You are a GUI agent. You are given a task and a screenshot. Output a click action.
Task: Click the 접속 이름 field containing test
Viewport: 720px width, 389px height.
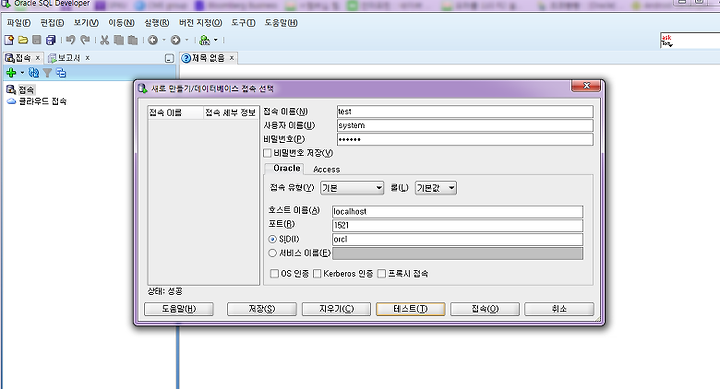click(465, 112)
